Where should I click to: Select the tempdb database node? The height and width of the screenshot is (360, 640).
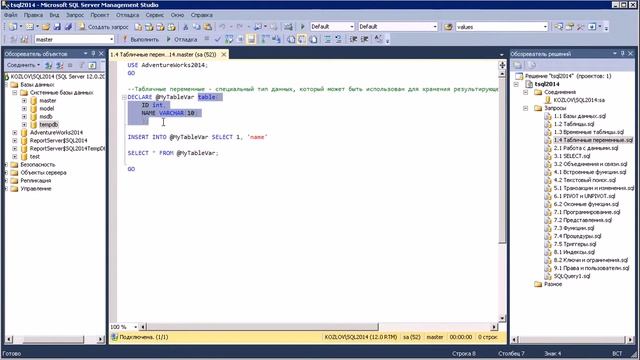[49, 124]
